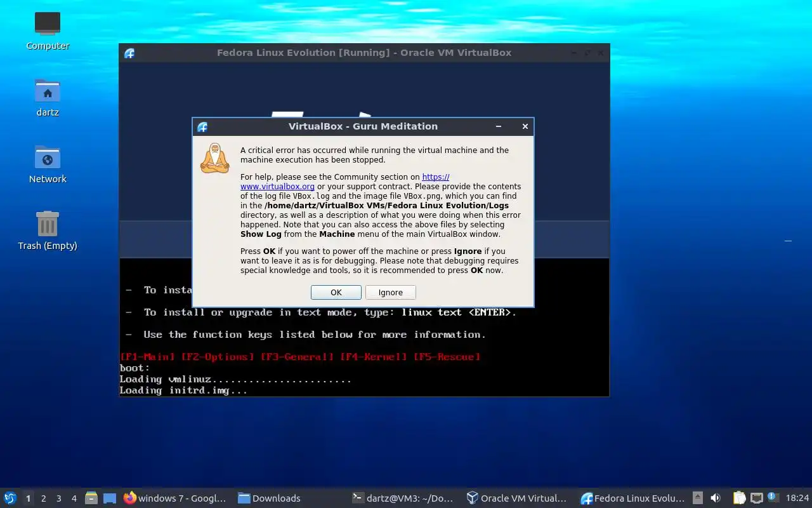Click the bold Logs directory path text
812x508 pixels.
coord(386,206)
